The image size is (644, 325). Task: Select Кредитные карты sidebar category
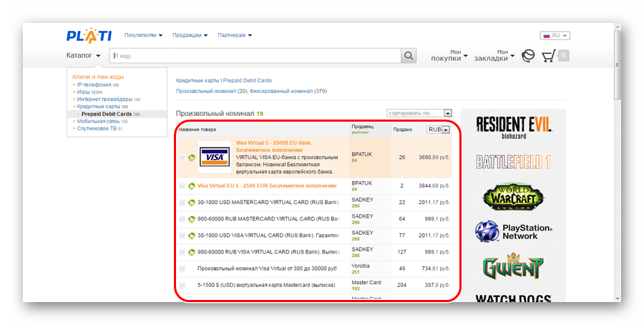click(99, 107)
